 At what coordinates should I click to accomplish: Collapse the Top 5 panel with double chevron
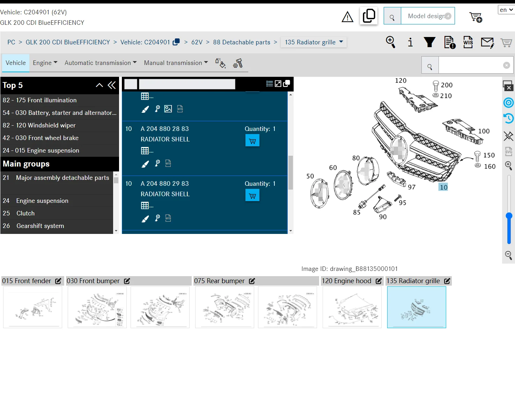pos(112,85)
